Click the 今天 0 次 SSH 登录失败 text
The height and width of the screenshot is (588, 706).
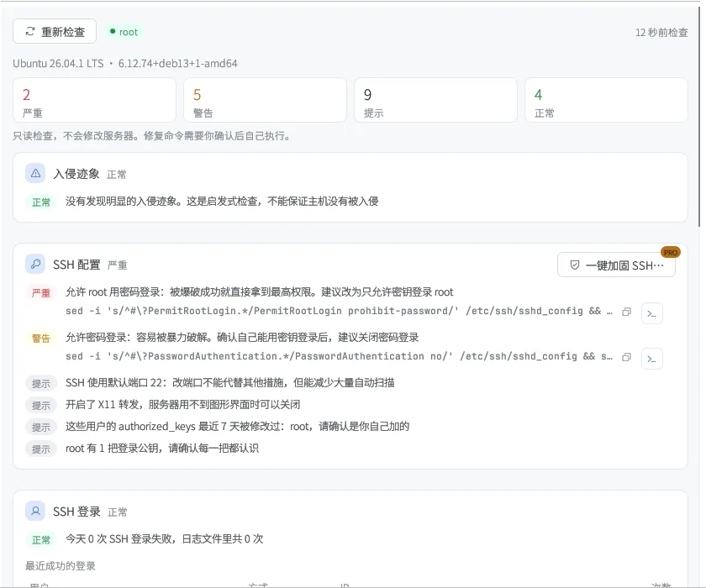165,538
